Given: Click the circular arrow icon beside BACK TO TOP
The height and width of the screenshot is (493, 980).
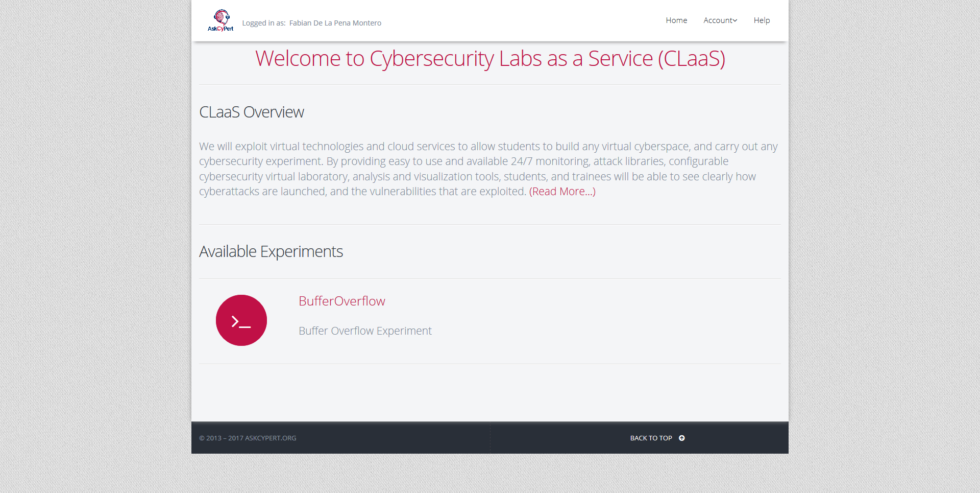Looking at the screenshot, I should pos(682,438).
